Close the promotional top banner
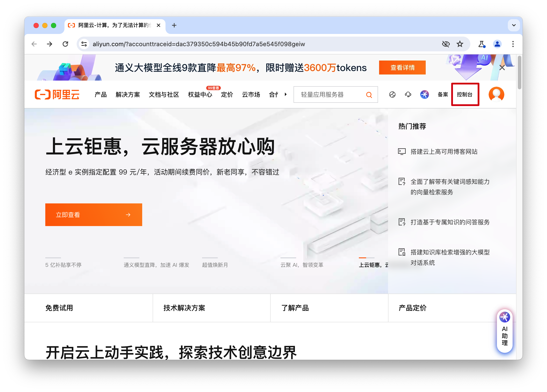This screenshot has width=547, height=392. tap(502, 68)
